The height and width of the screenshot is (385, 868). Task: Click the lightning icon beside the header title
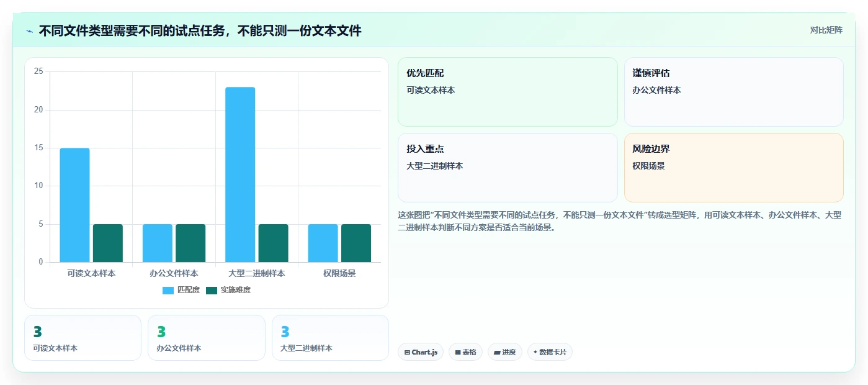point(29,31)
